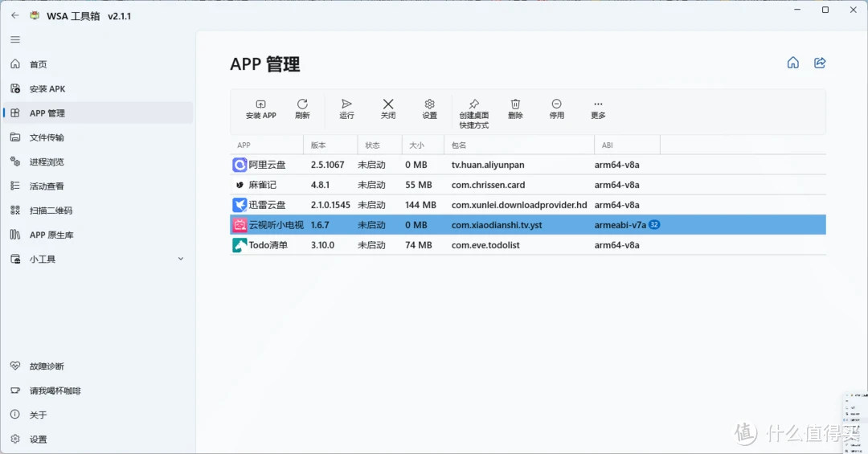Expand the 小工具 chevron
The image size is (868, 454).
click(x=181, y=259)
